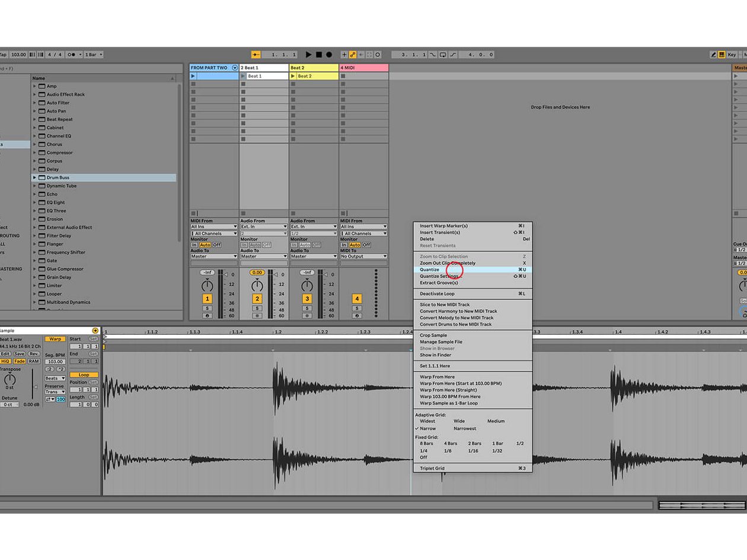Halve the segment BPM using the :2 button
Screen dimensions: 747x560
tap(49, 369)
